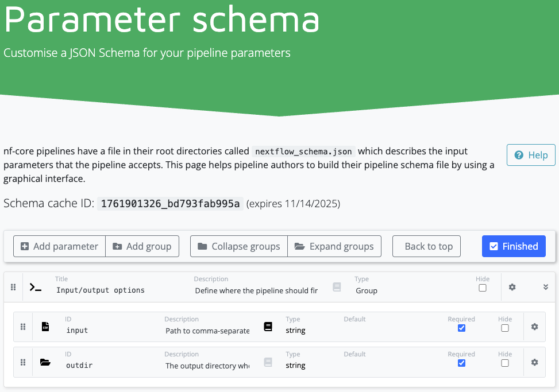This screenshot has width=559, height=392.
Task: Uncheck Required for the input parameter
Action: tap(461, 327)
